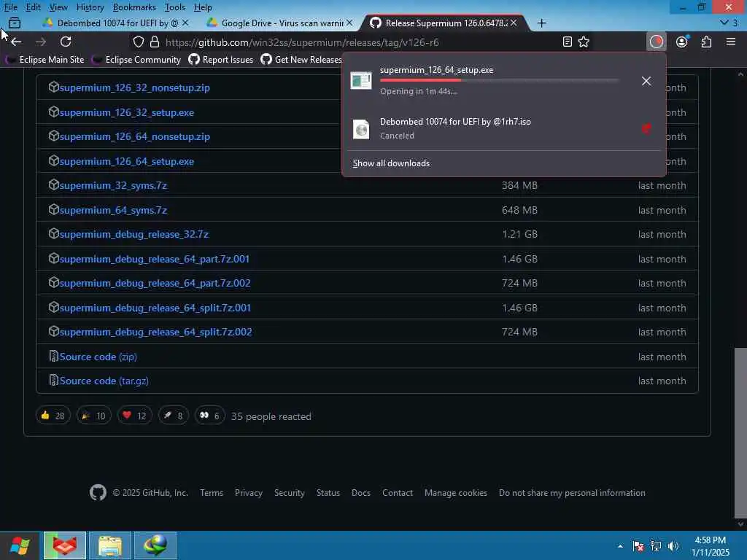Image resolution: width=747 pixels, height=560 pixels.
Task: Open the taskbar clock showing 4:58 PM
Action: [x=711, y=546]
